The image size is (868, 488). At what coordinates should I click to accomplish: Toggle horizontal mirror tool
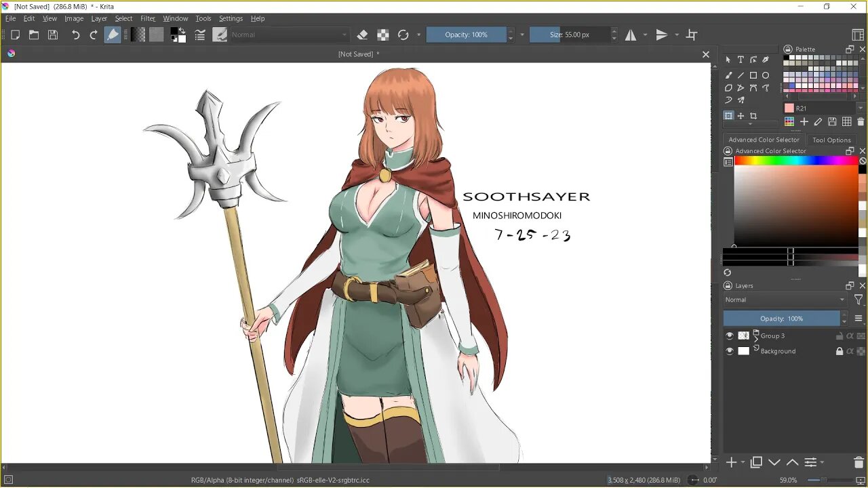[631, 35]
